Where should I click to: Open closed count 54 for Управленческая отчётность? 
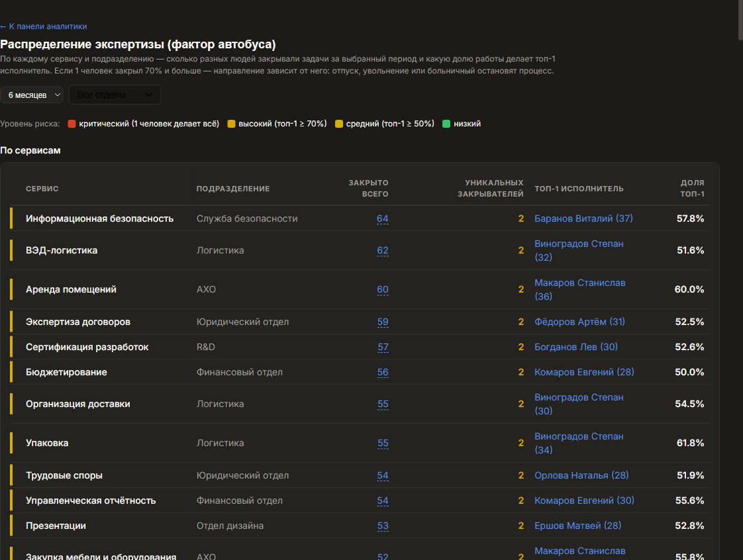(383, 500)
